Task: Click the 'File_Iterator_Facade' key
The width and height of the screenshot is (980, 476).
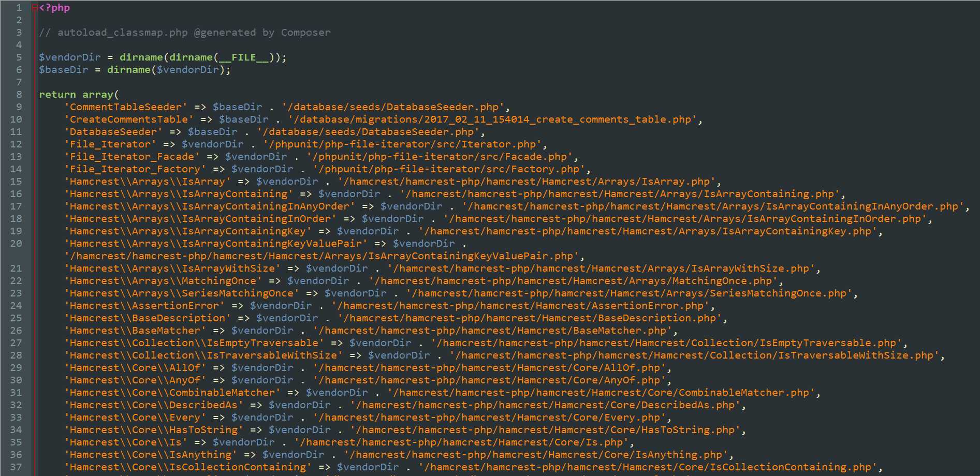Action: (132, 157)
